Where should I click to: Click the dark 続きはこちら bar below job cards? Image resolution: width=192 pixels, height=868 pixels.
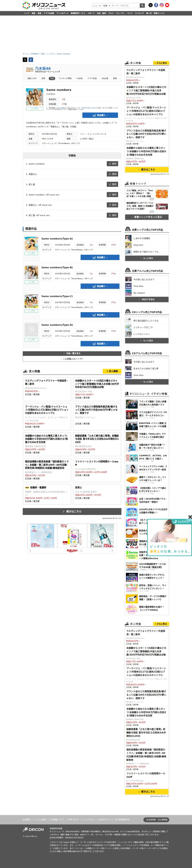72,511
